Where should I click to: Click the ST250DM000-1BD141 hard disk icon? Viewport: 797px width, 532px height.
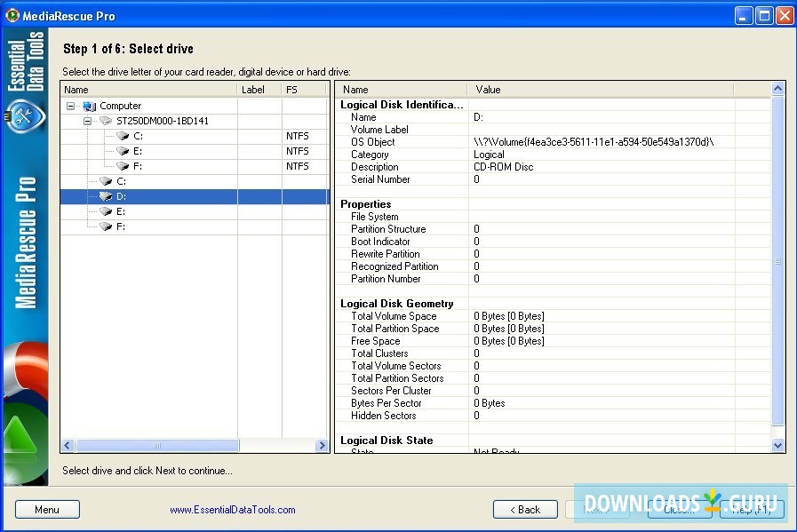107,121
